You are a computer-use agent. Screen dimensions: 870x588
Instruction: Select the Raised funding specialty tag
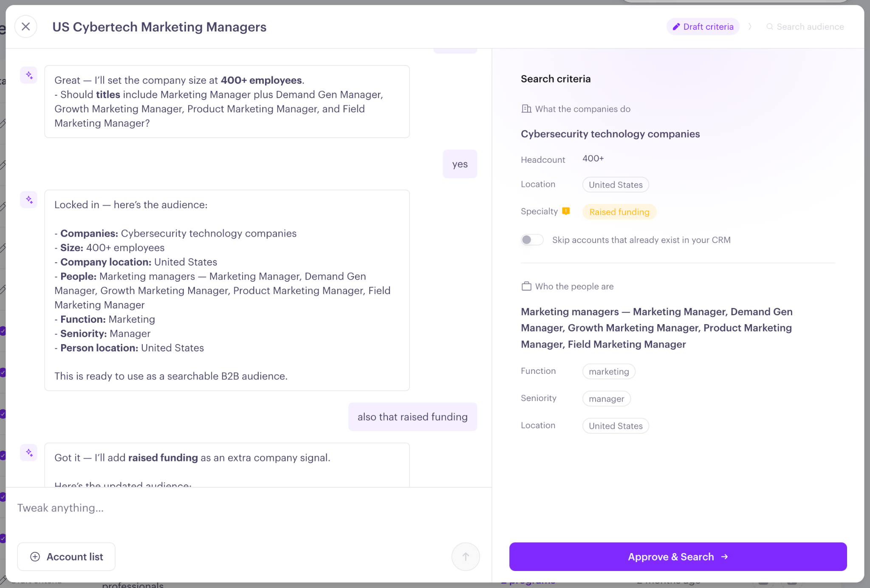click(x=619, y=212)
